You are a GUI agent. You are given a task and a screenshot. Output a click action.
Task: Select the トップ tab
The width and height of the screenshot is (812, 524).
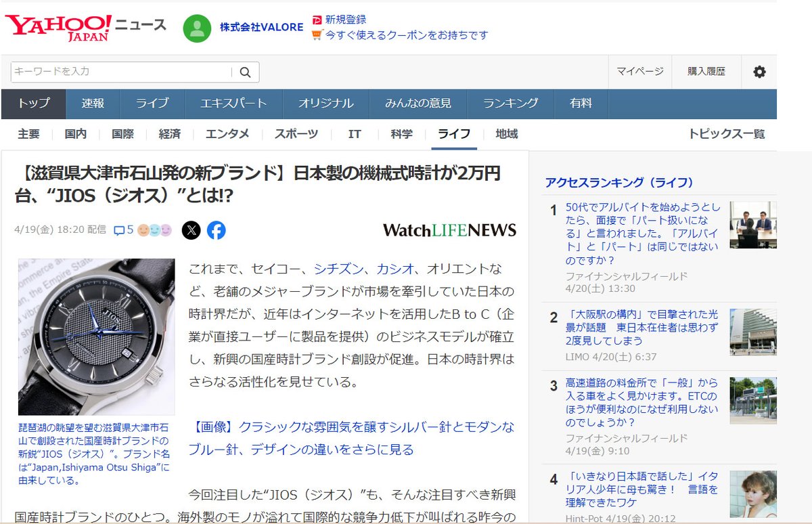pos(34,104)
